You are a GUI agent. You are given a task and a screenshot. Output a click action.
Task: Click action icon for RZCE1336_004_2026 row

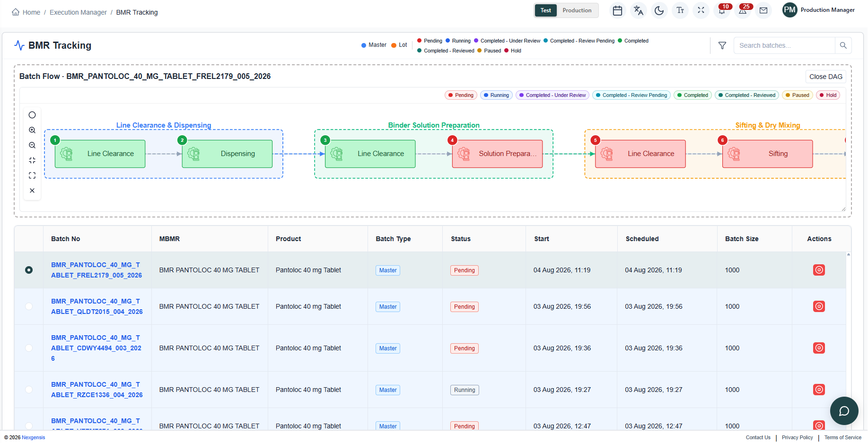pos(819,390)
